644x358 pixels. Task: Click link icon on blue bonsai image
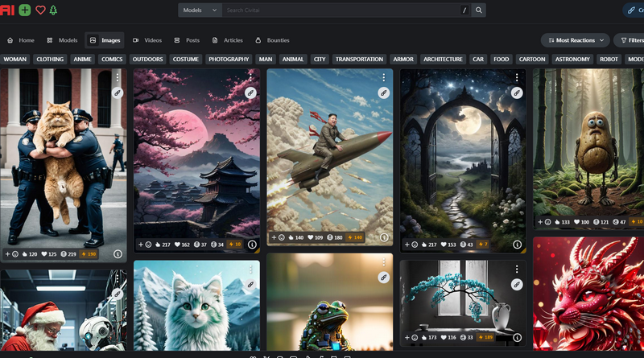[x=517, y=284]
